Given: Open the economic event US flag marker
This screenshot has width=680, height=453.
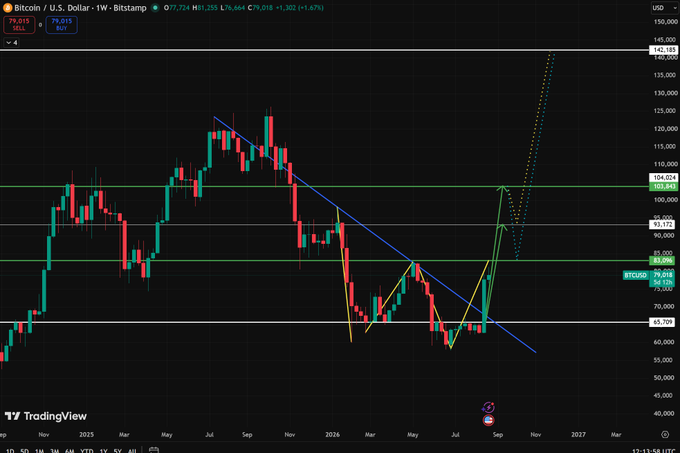Looking at the screenshot, I should [x=488, y=420].
